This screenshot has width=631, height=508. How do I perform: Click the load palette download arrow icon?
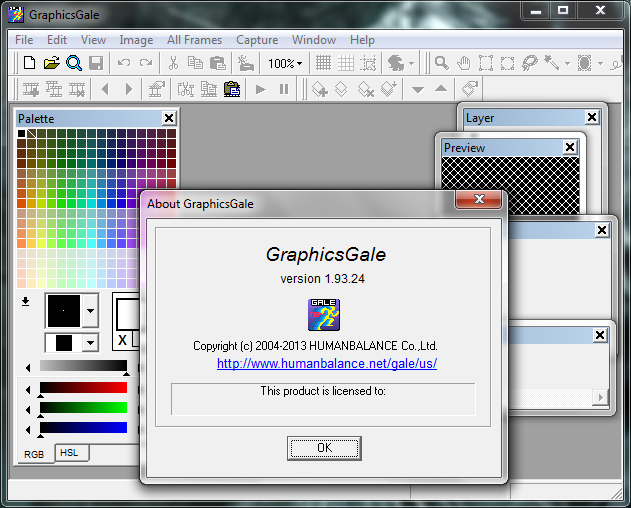(x=25, y=301)
